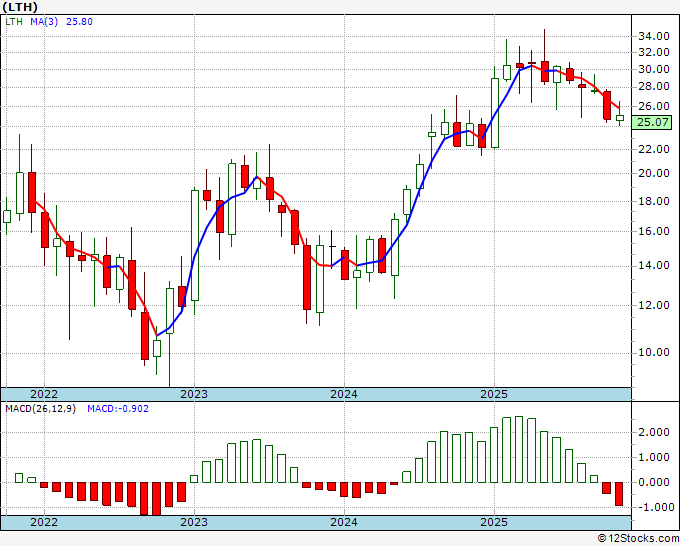Click the 2024 label on price axis
Viewport: 680px width, 546px height.
coord(344,394)
